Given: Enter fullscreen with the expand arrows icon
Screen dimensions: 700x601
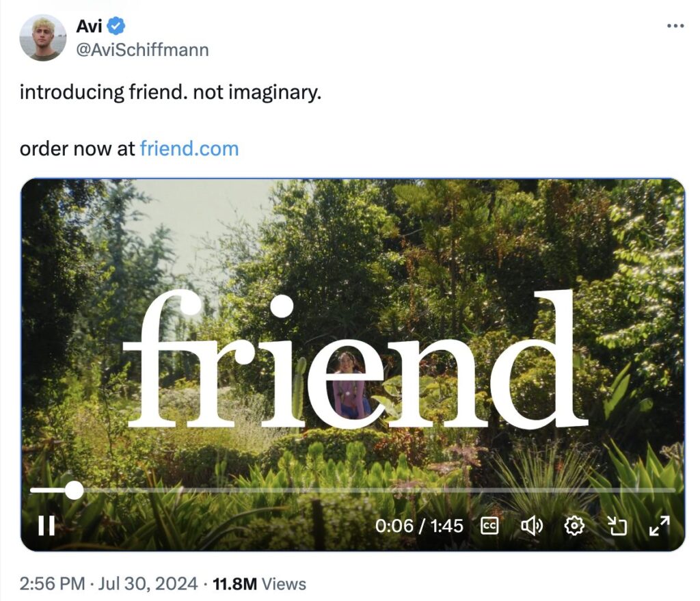Looking at the screenshot, I should (x=659, y=525).
